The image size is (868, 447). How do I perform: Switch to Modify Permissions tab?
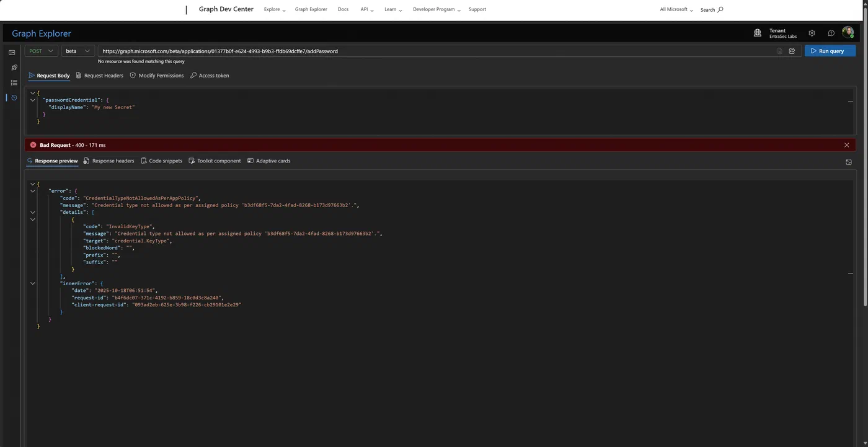[156, 76]
